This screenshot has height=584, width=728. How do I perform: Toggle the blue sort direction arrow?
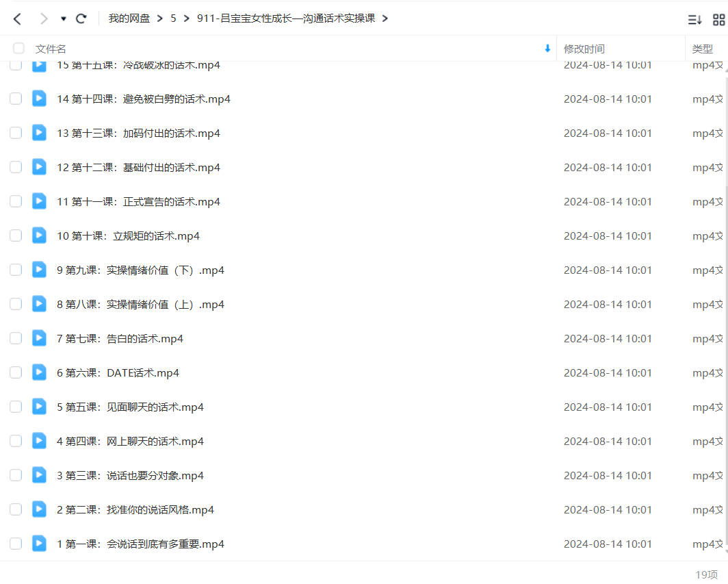pyautogui.click(x=547, y=49)
